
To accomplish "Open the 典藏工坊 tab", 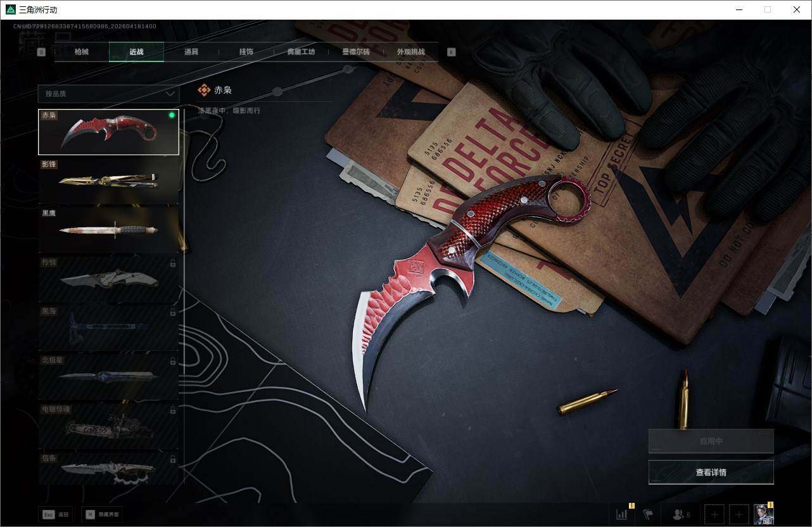I will tap(301, 52).
